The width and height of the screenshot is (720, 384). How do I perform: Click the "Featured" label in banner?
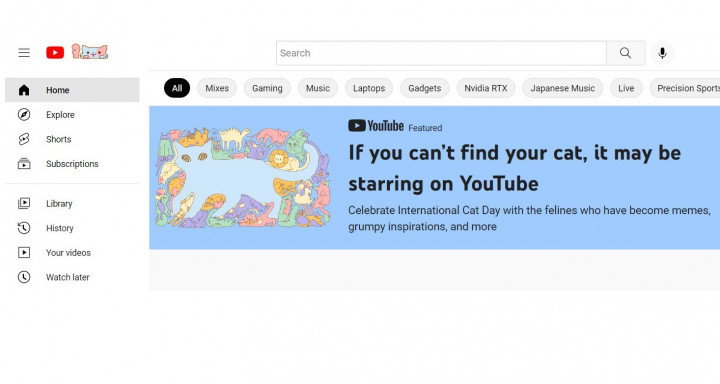pos(425,128)
